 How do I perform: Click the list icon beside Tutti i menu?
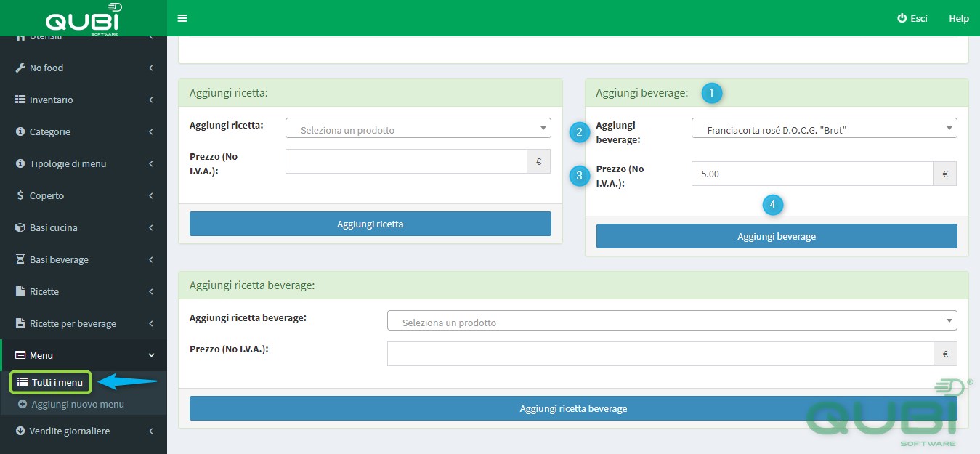(x=23, y=382)
